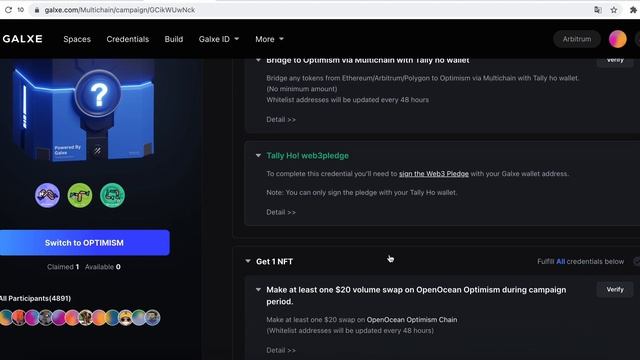Click the Claimed 1 counter text
The height and width of the screenshot is (360, 640).
point(63,267)
